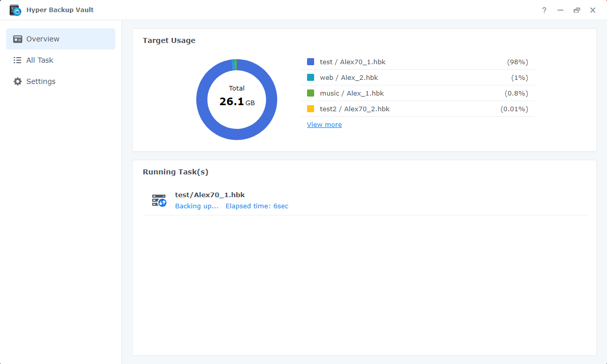The height and width of the screenshot is (364, 607).
Task: Select the Overview menu item
Action: [43, 39]
